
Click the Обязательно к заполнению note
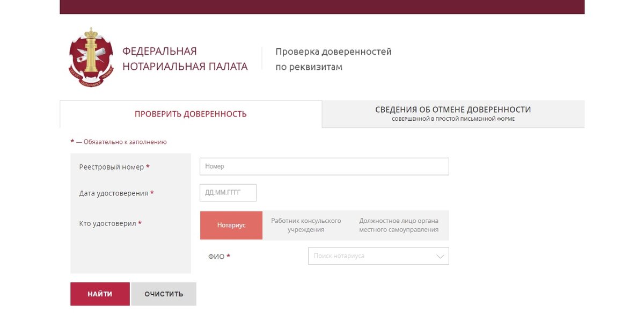coord(119,142)
